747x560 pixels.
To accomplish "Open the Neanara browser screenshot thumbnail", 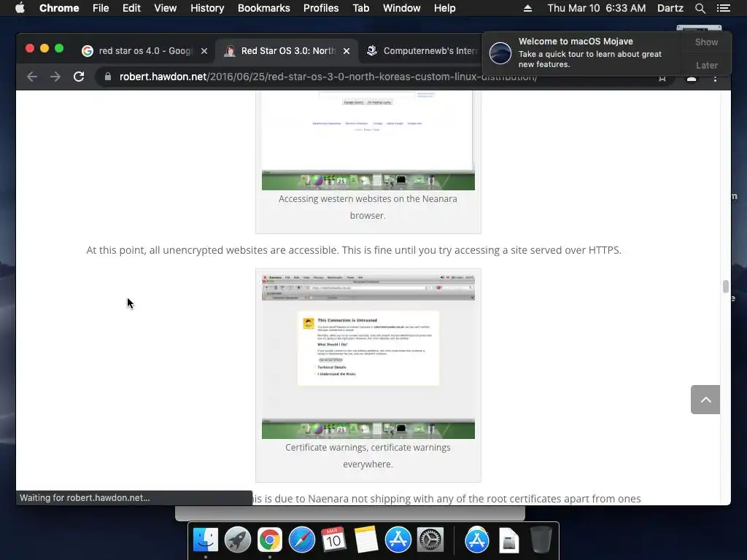I will point(368,141).
